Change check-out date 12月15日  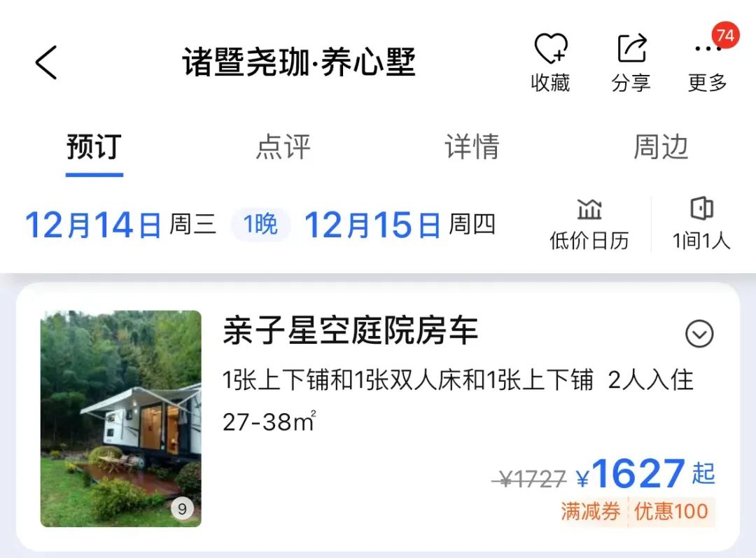(x=372, y=225)
